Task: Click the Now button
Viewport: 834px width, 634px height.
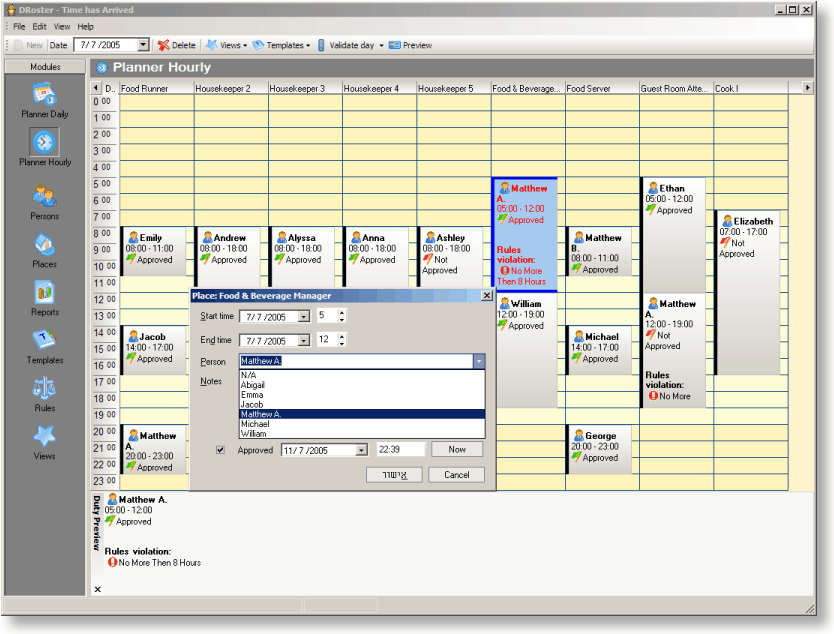Action: 455,450
